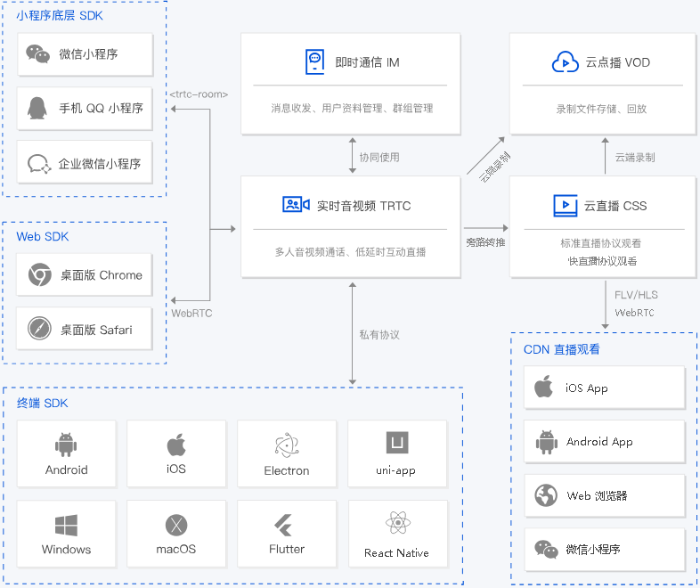Select the QQ penguin icon
Image resolution: width=700 pixels, height=588 pixels.
pyautogui.click(x=37, y=108)
